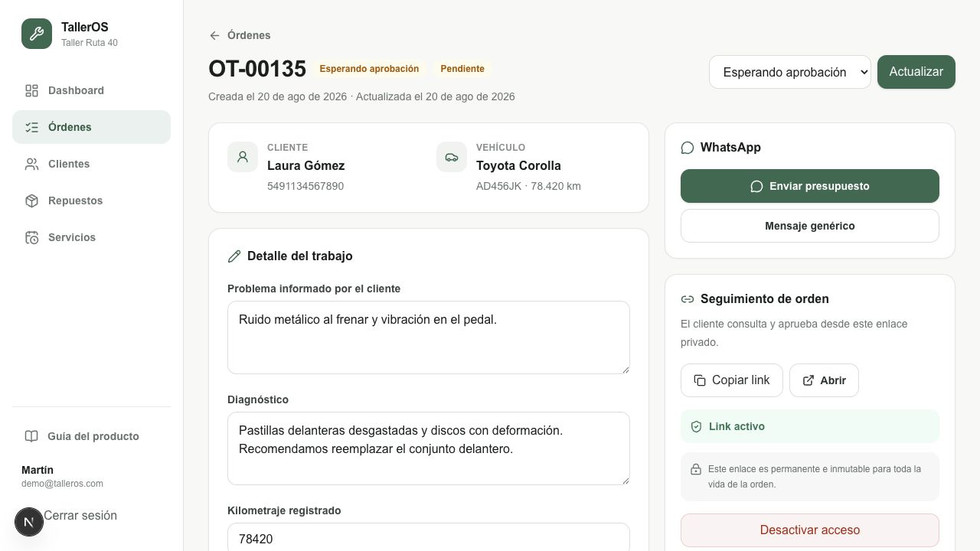Click in the Problema informado por el cliente textarea

(429, 337)
